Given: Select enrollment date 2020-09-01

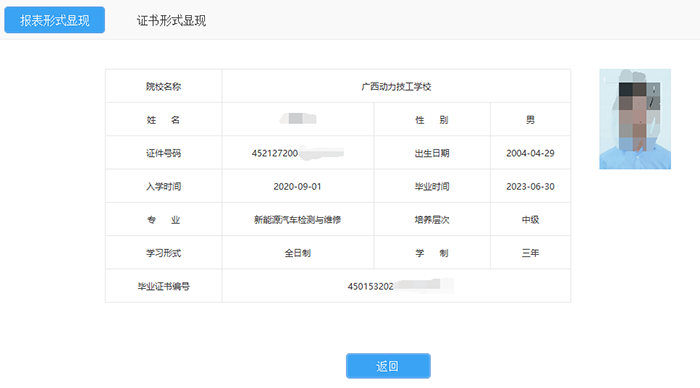Looking at the screenshot, I should [298, 186].
